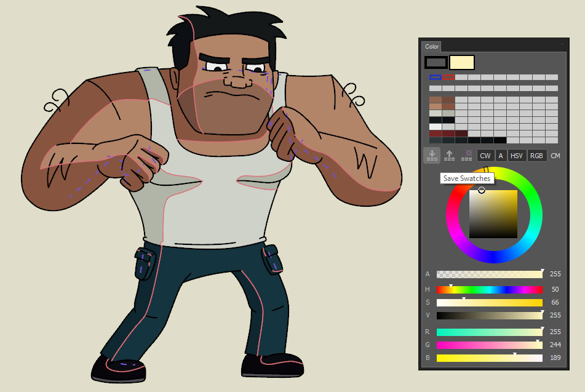Click the load swatches up-arrow icon
This screenshot has height=392, width=585.
point(449,156)
